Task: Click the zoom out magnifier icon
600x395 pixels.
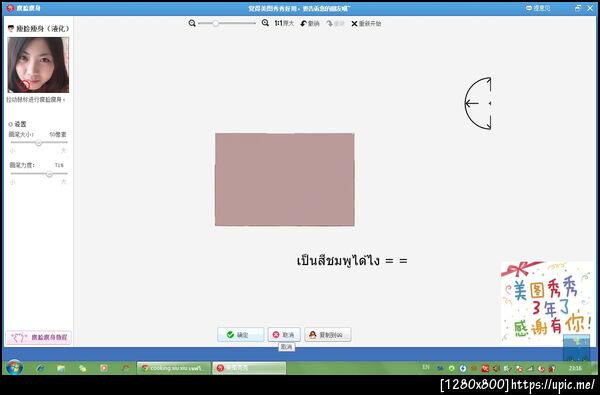Action: click(192, 23)
